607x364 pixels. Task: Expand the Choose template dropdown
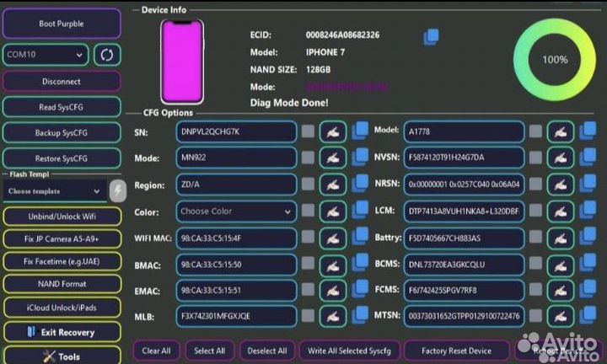click(54, 191)
